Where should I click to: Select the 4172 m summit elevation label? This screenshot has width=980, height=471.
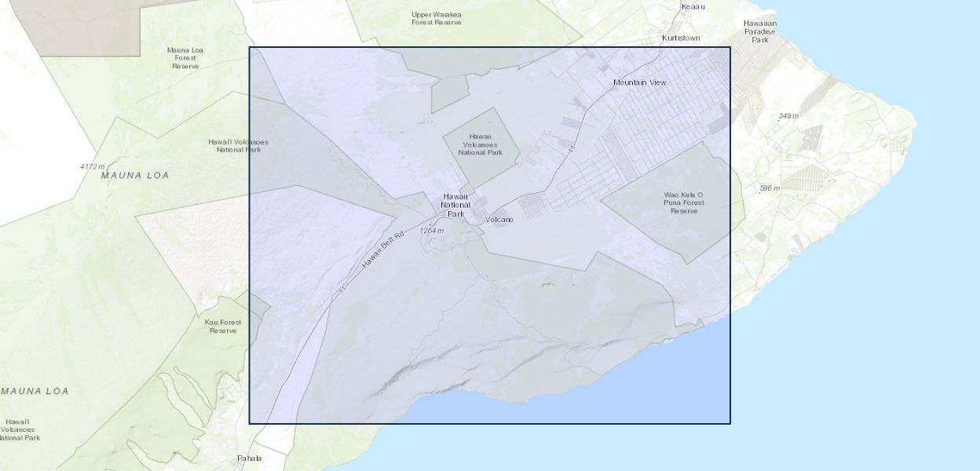coord(92,166)
